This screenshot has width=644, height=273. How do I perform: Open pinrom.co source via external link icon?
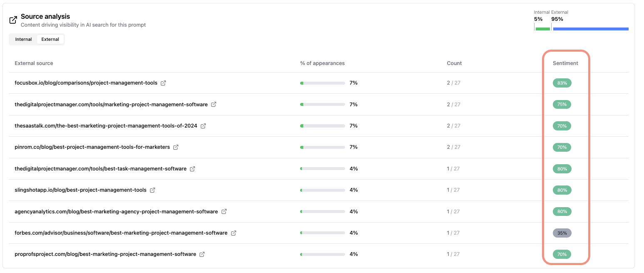176,147
